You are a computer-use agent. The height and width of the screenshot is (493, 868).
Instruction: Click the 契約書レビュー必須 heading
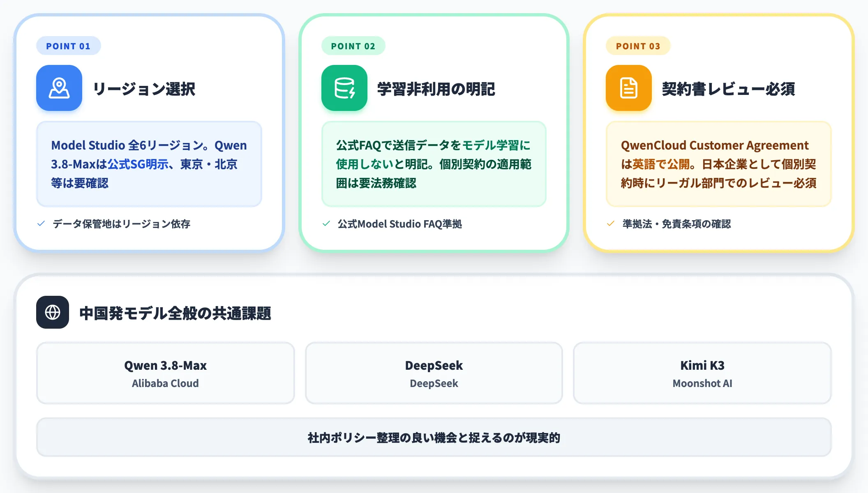coord(728,89)
